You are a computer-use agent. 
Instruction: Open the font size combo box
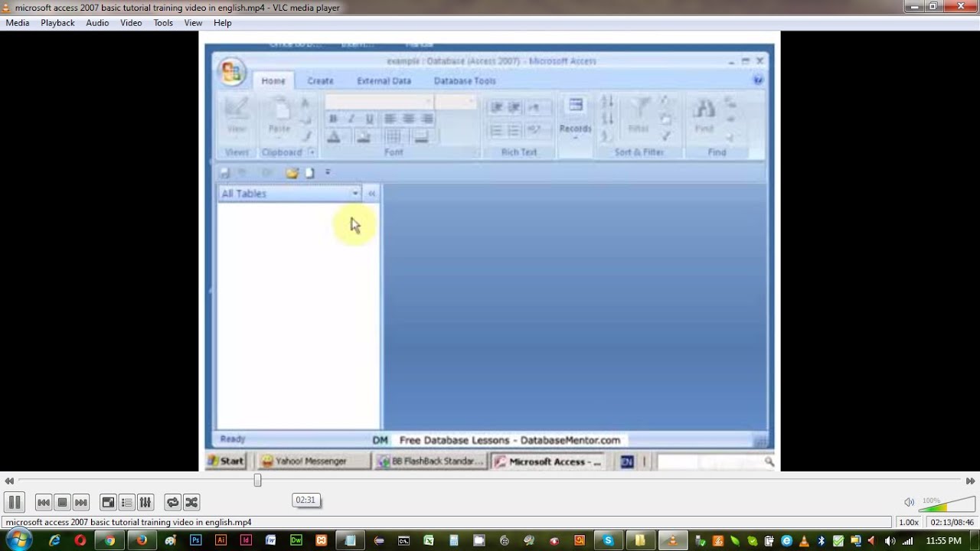456,103
